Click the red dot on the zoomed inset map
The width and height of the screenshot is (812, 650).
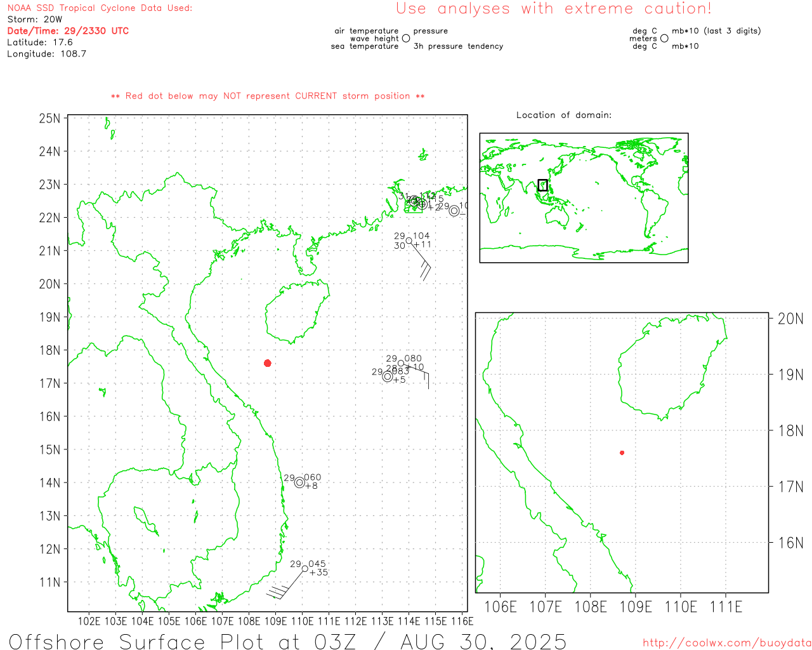[622, 453]
